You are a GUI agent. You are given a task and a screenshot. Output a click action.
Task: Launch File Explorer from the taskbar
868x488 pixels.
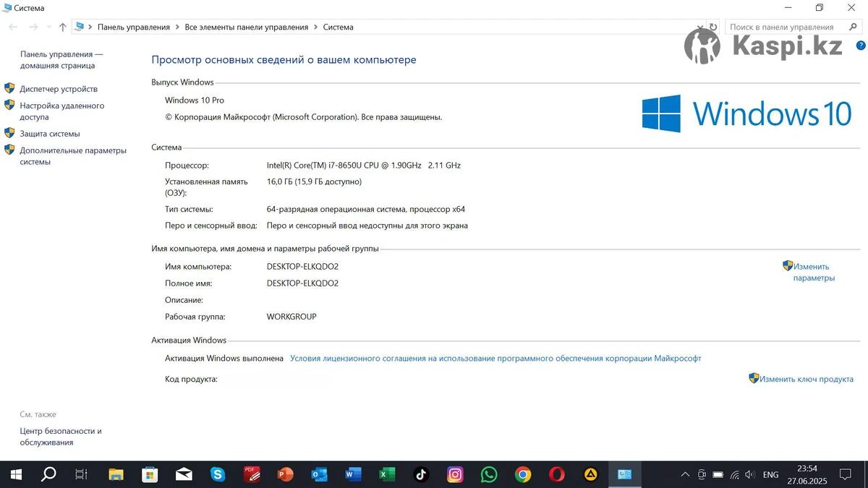pyautogui.click(x=116, y=475)
